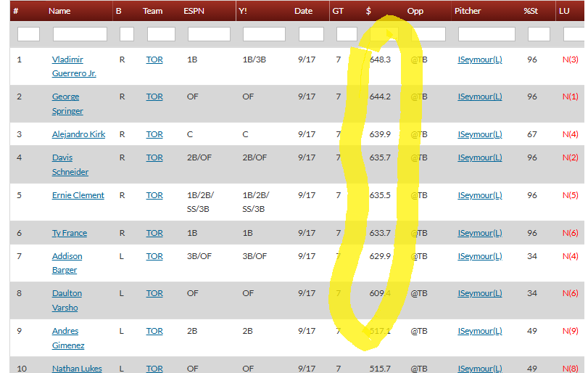Screen dimensions: 588x373
Task: Sort by ESPN position column header
Action: tap(194, 11)
